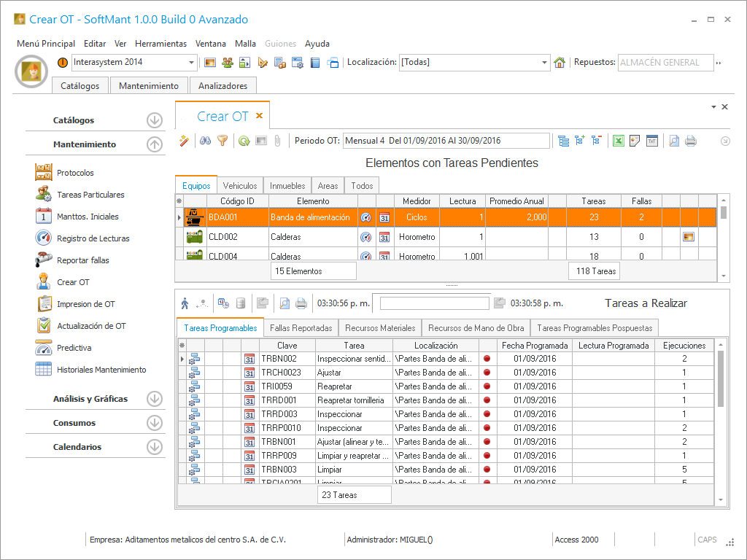Click the Periodo OT field

click(x=446, y=141)
